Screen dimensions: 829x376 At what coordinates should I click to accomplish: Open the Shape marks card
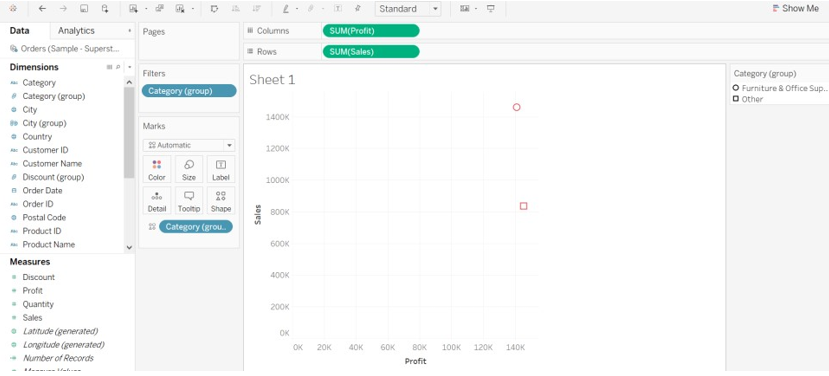(220, 201)
